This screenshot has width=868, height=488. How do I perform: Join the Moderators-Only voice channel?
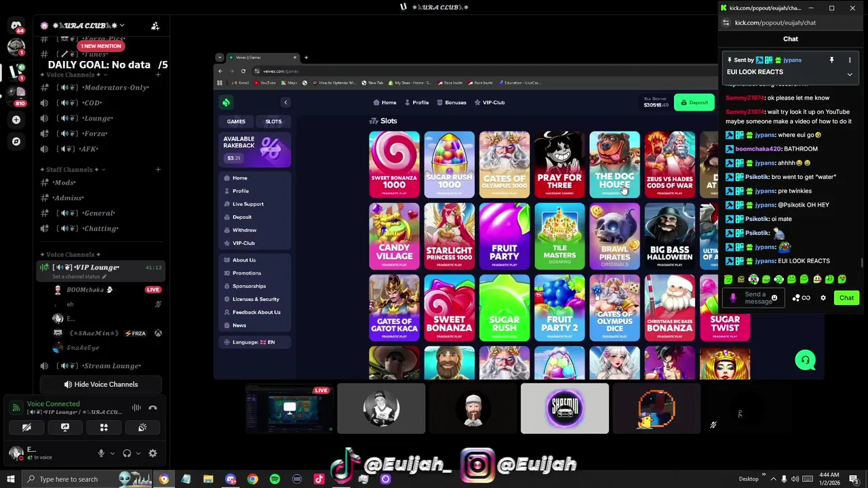[x=100, y=87]
